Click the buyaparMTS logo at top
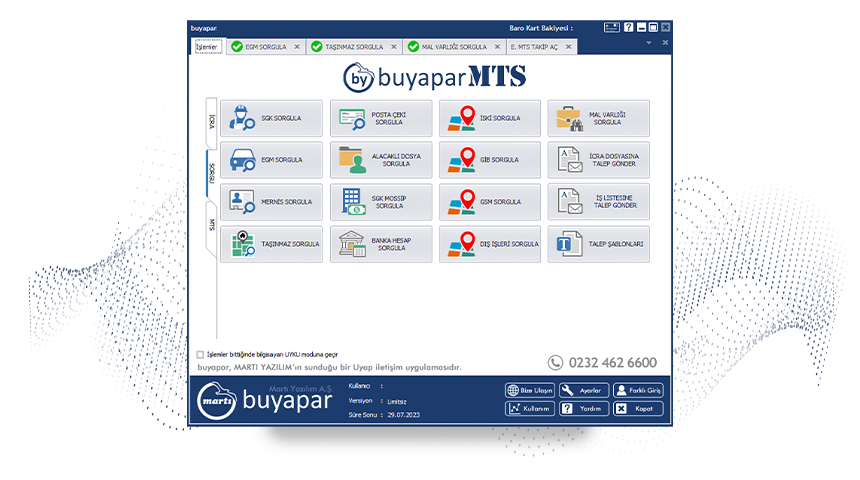Viewport: 860px width, 480px height. [x=434, y=77]
